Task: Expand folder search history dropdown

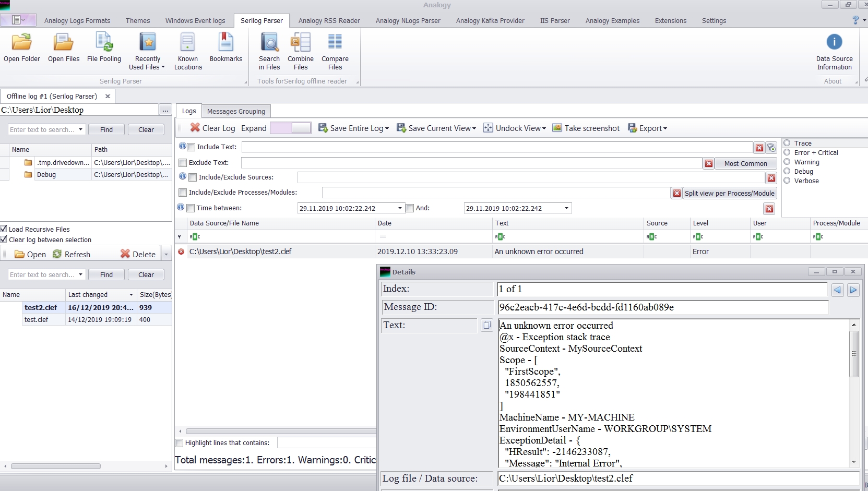Action: pyautogui.click(x=80, y=129)
